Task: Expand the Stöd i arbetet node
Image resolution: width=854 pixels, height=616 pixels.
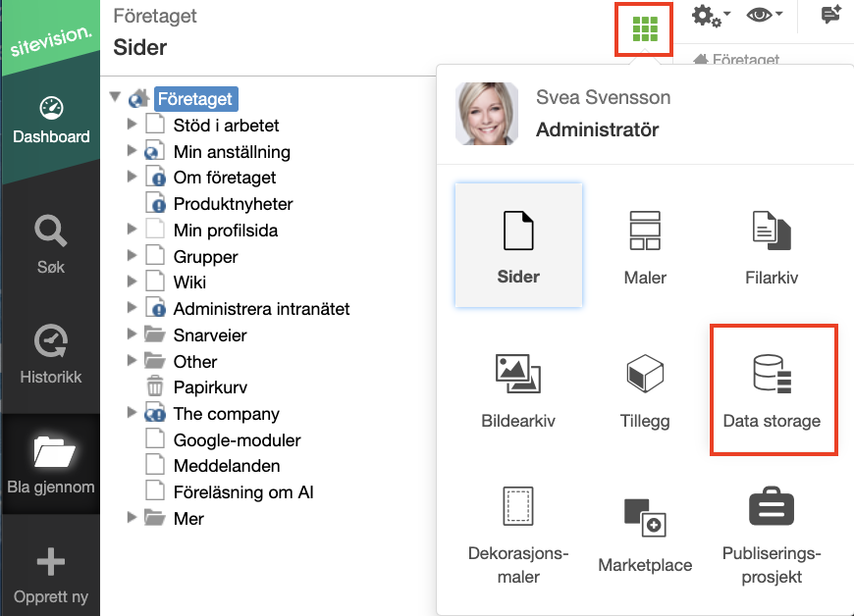Action: pyautogui.click(x=132, y=124)
